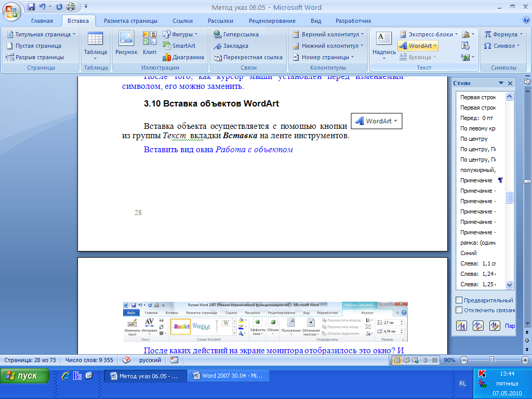
Task: Open Manage Styles in Стили pane
Action: (x=495, y=326)
